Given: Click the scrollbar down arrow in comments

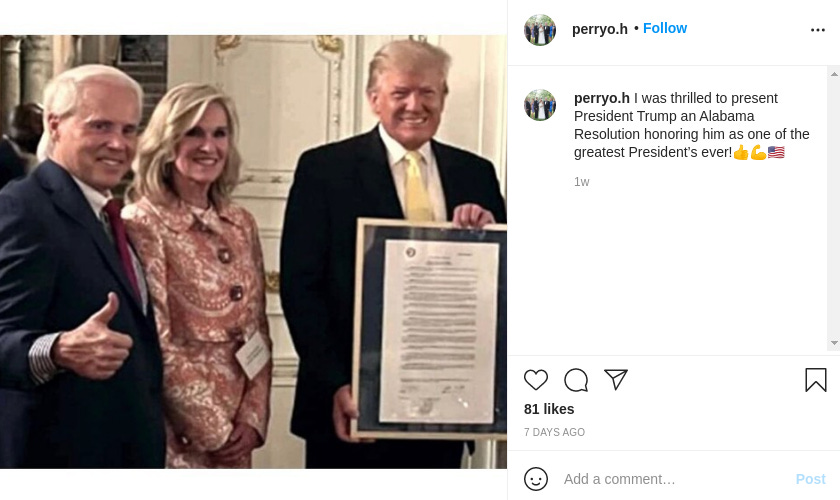Looking at the screenshot, I should [x=834, y=342].
